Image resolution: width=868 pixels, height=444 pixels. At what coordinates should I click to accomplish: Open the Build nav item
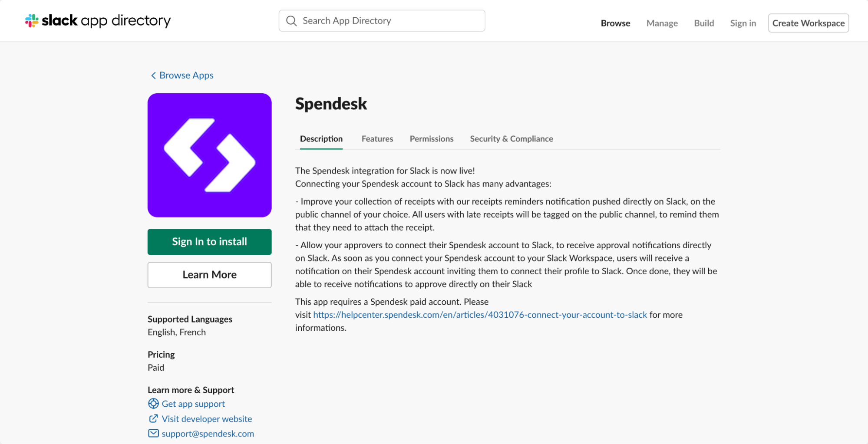click(704, 23)
